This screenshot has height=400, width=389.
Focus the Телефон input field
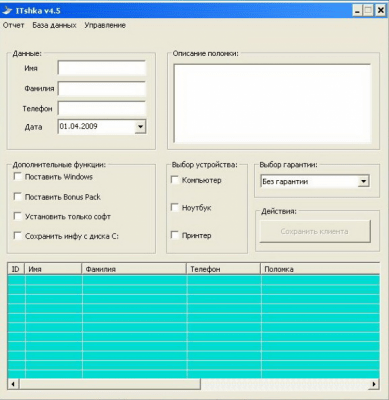coord(102,109)
